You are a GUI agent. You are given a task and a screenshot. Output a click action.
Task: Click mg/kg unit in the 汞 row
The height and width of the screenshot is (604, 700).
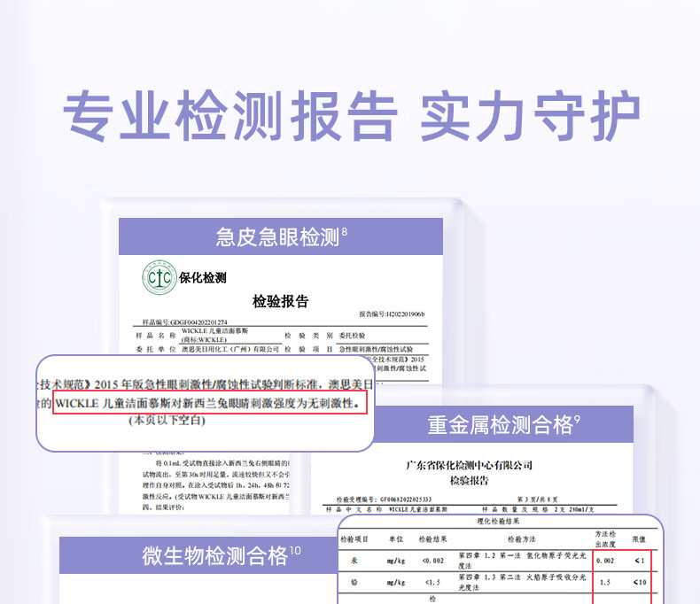coord(395,561)
